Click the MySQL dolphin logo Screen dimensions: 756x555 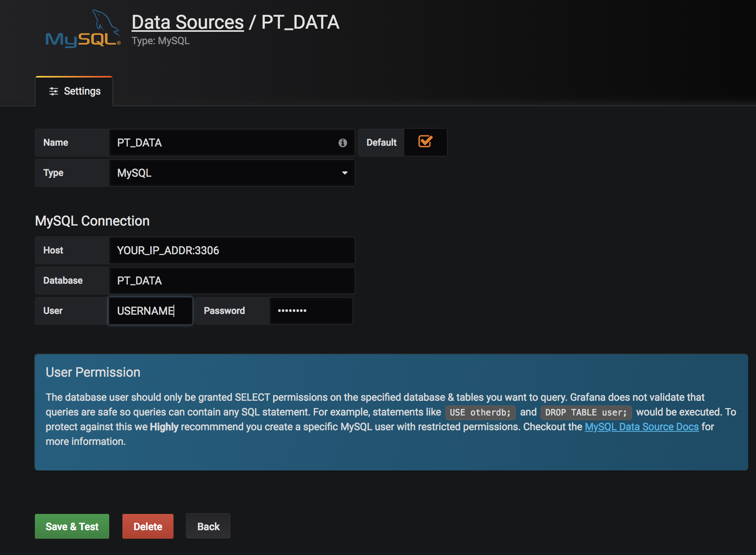point(83,29)
